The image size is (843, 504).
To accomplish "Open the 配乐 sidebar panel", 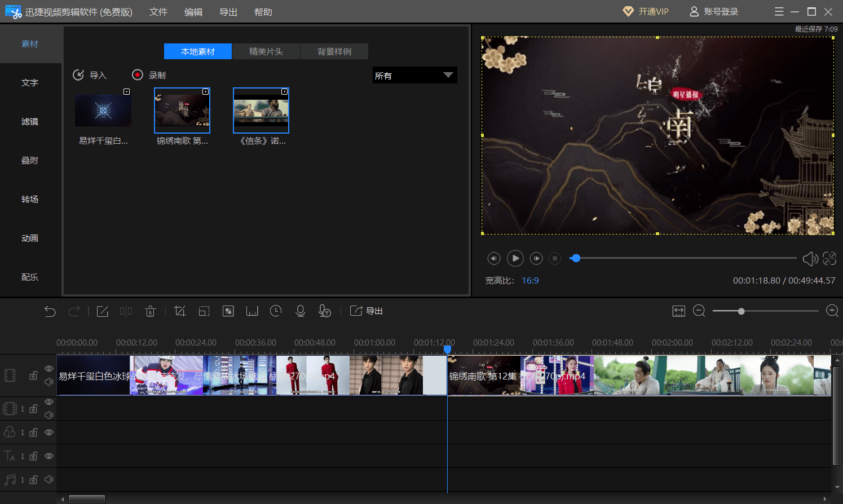I will 30,277.
